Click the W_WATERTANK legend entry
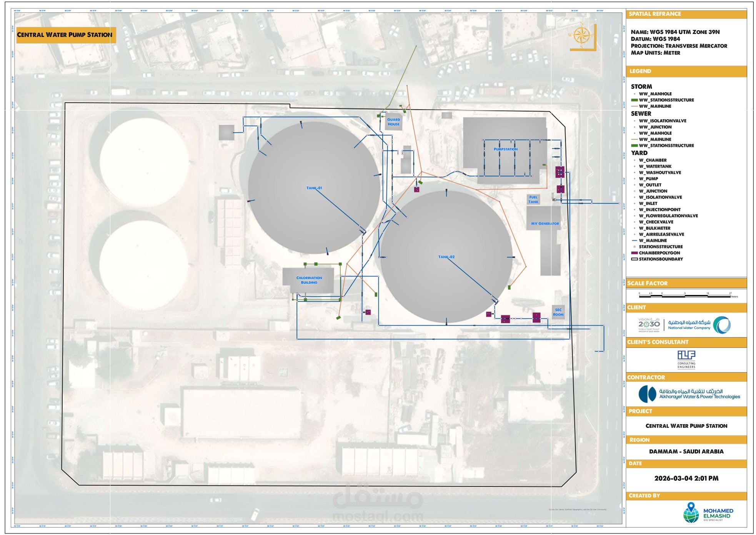Viewport: 756px width, 535px height. tap(655, 166)
